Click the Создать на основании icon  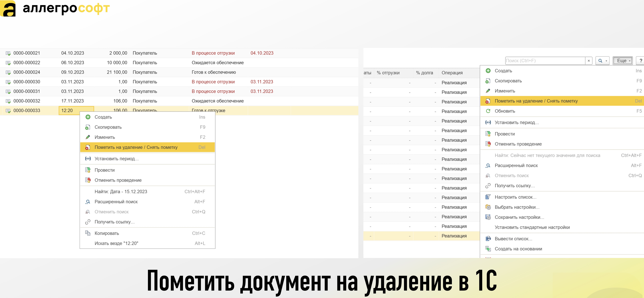[488, 249]
